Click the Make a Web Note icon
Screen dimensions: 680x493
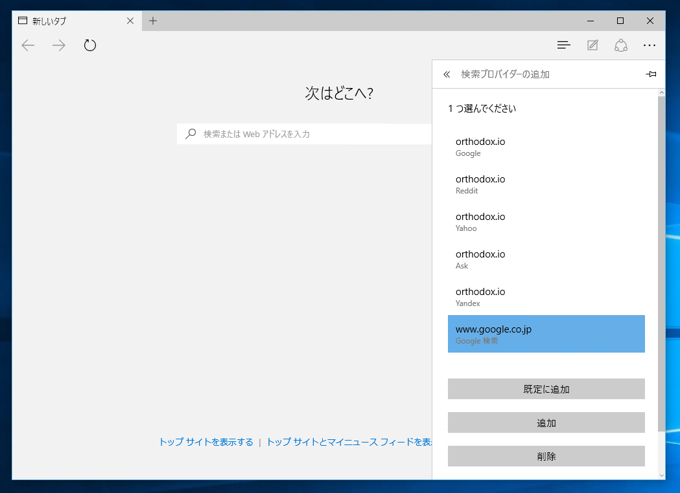coord(592,45)
